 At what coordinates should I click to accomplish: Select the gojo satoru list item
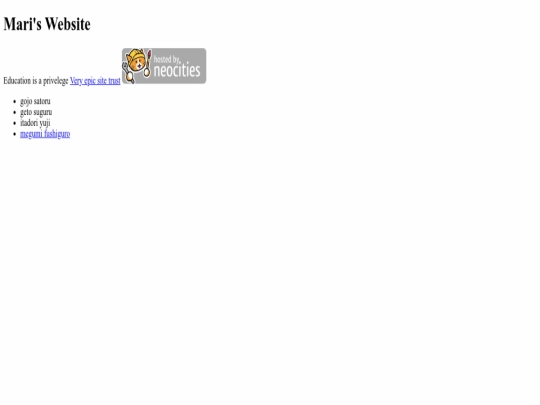(35, 101)
